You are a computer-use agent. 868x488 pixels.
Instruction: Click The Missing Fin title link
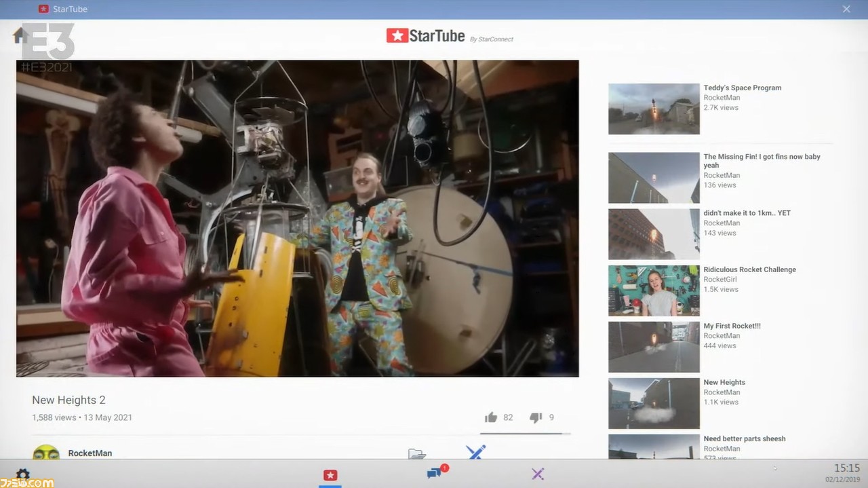coord(762,161)
